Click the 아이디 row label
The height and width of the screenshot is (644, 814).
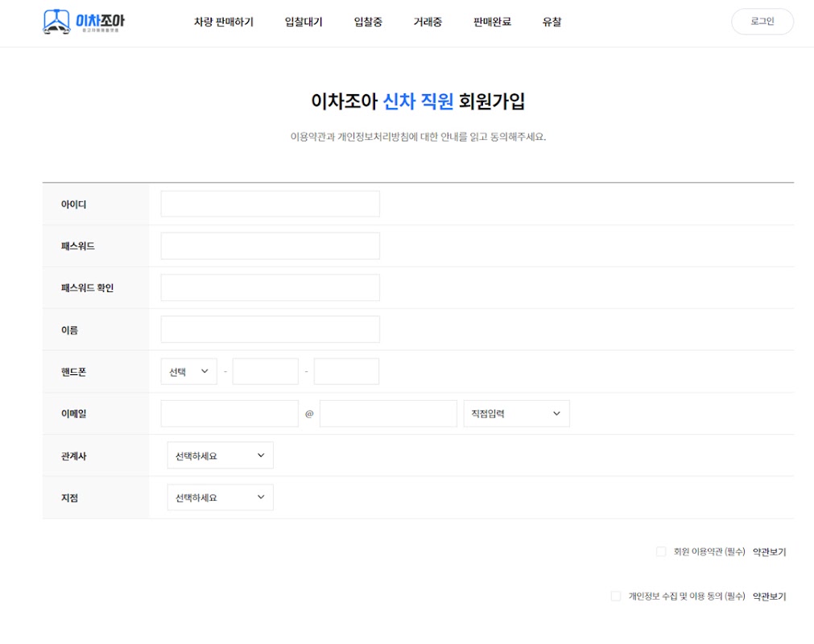pyautogui.click(x=74, y=204)
